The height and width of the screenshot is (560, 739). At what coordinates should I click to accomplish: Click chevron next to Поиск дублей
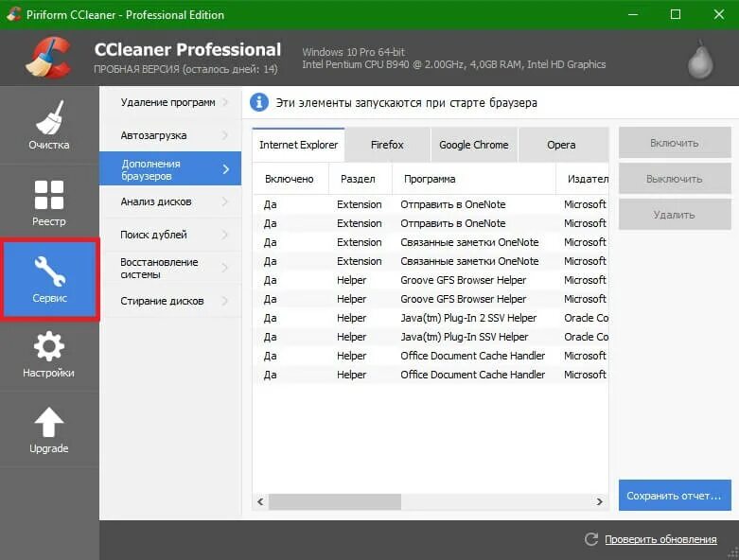pyautogui.click(x=225, y=235)
